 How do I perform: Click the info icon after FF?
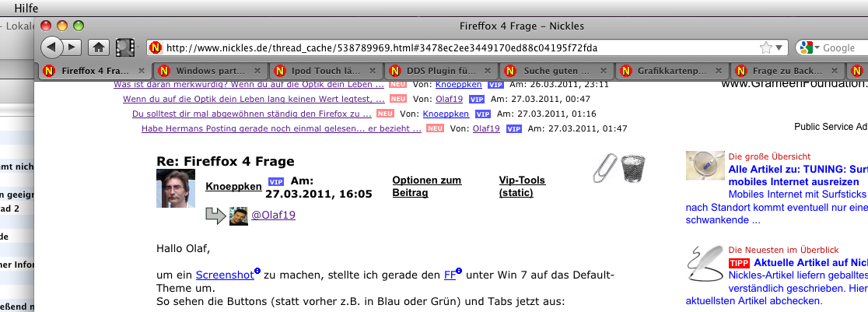click(459, 271)
